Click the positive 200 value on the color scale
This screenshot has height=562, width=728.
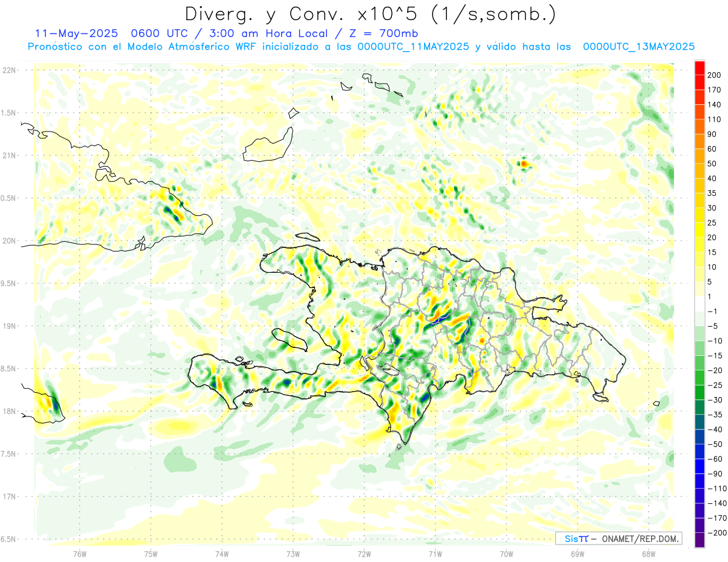[x=715, y=75]
